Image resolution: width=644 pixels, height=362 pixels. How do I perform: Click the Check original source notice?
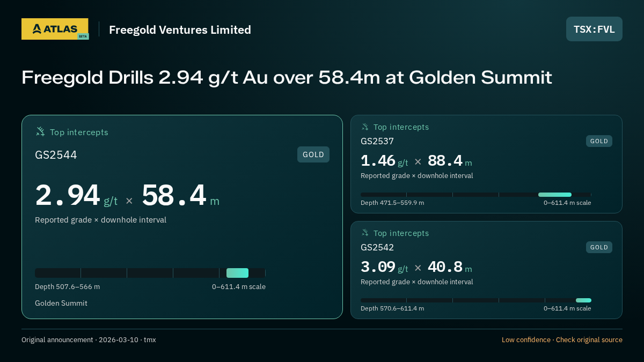(x=562, y=340)
